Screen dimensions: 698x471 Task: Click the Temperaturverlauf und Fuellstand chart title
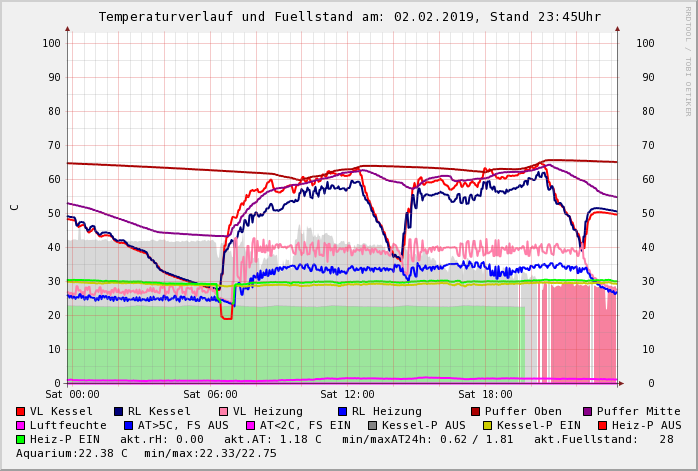349,17
